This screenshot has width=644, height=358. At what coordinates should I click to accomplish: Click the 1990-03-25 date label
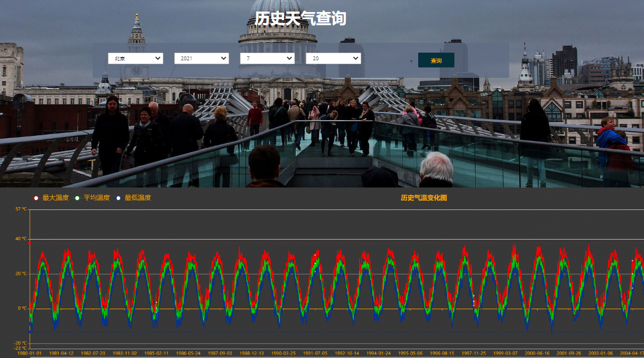(x=283, y=353)
